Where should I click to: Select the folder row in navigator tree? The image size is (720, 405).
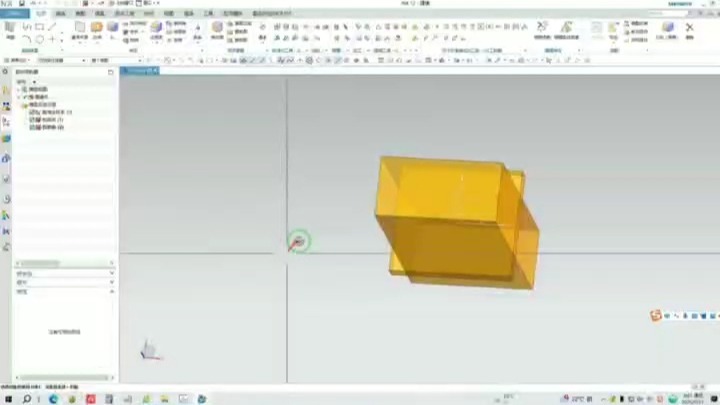[x=39, y=105]
